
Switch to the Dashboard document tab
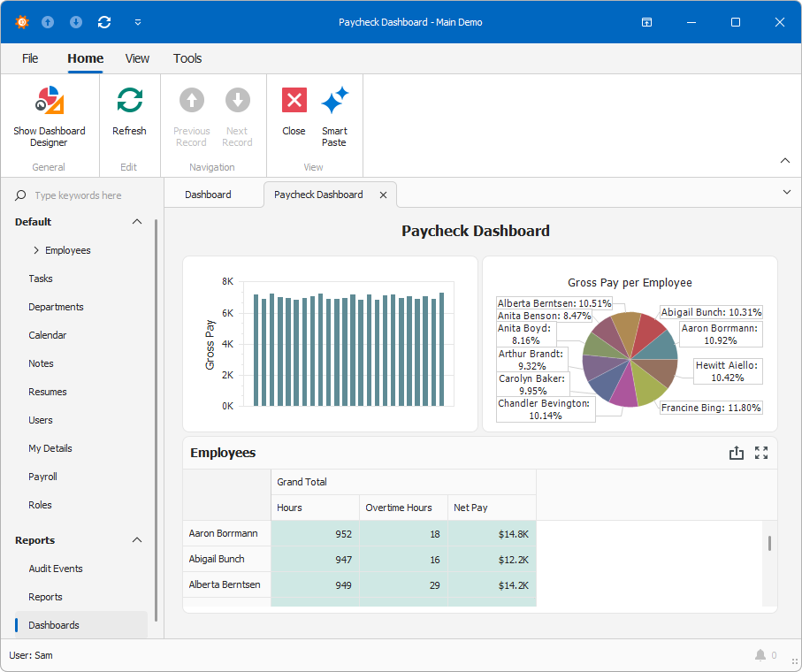click(208, 195)
